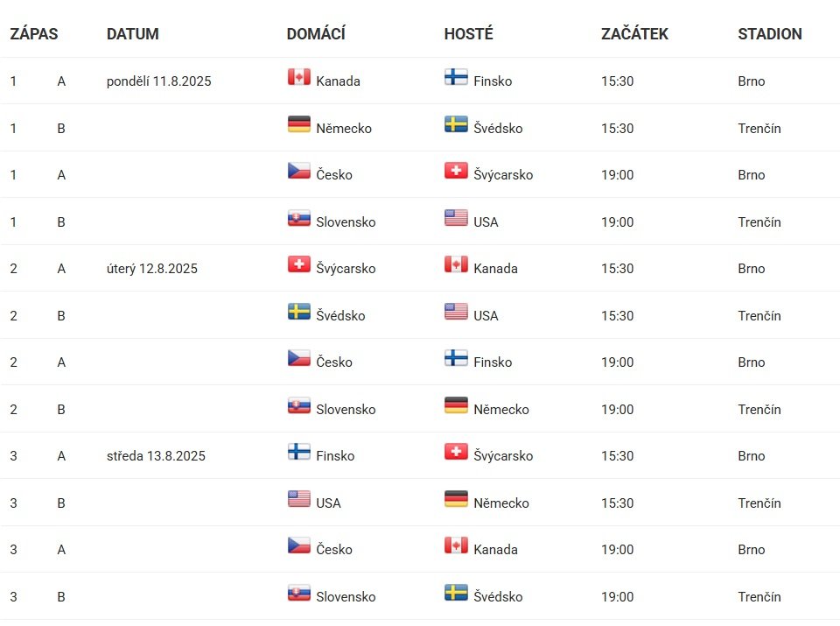840x626 pixels.
Task: Select USA flag in USA–Německo match row
Action: coord(299,499)
